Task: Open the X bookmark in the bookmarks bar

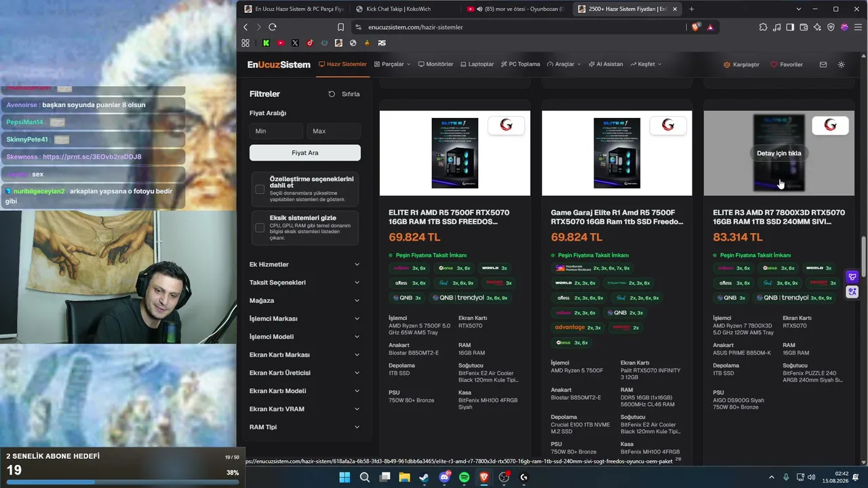Action: (295, 43)
